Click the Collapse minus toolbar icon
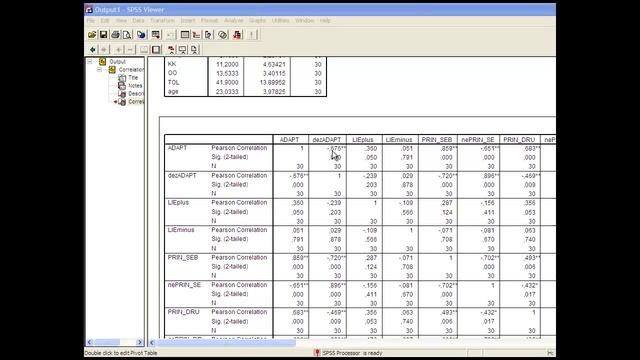 [130, 49]
